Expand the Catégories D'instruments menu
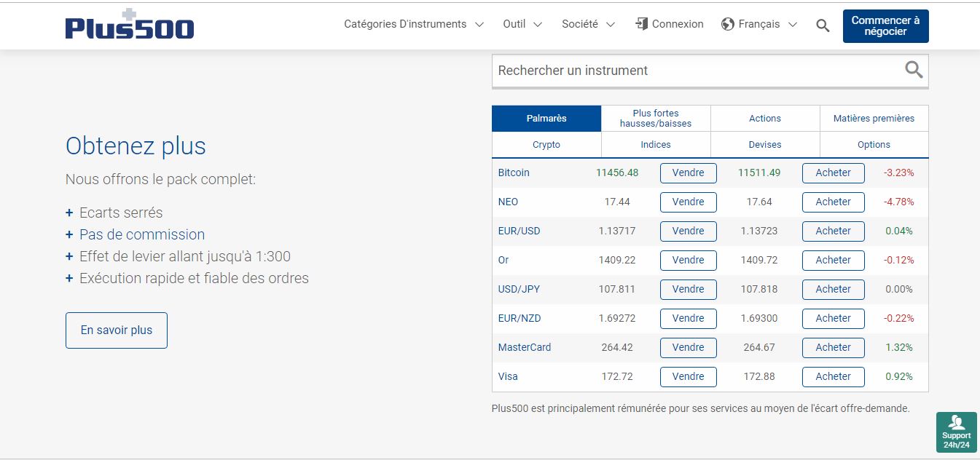 click(414, 24)
